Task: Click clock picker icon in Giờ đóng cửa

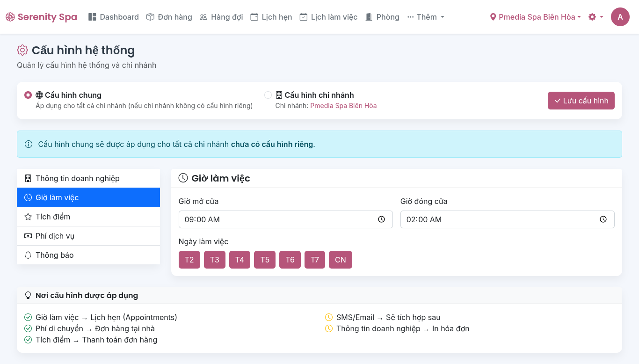Action: point(603,219)
